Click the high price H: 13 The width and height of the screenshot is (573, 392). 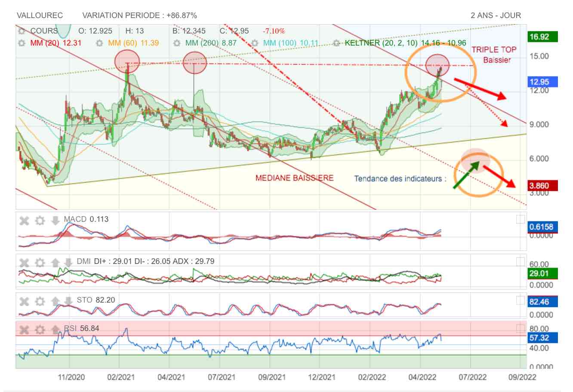coord(135,31)
